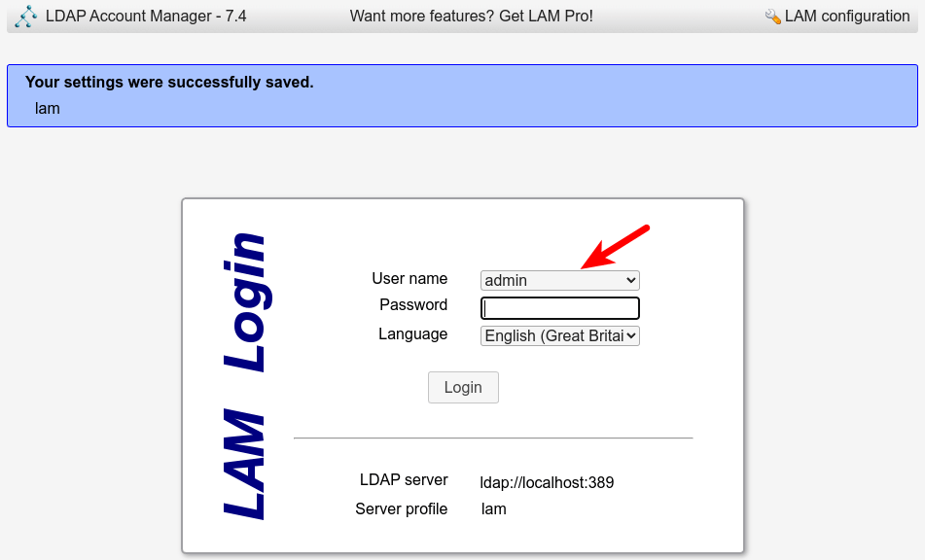Focus the Password input field
Image resolution: width=925 pixels, height=560 pixels.
[x=559, y=308]
